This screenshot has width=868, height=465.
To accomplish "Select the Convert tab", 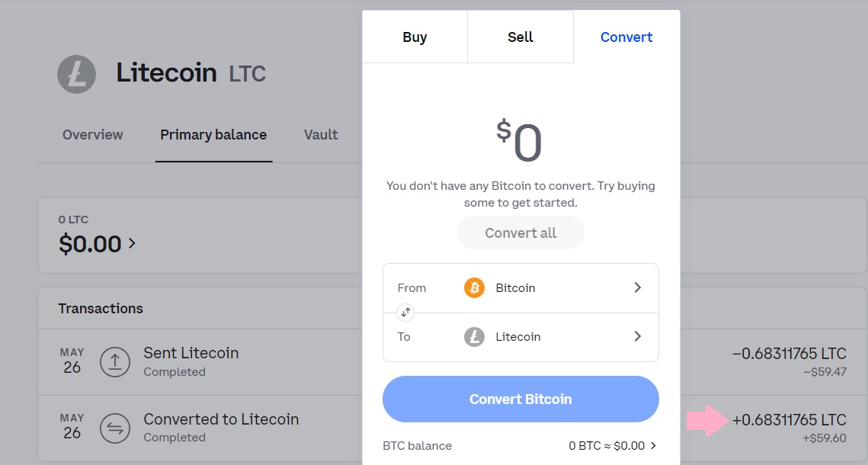I will pos(626,37).
